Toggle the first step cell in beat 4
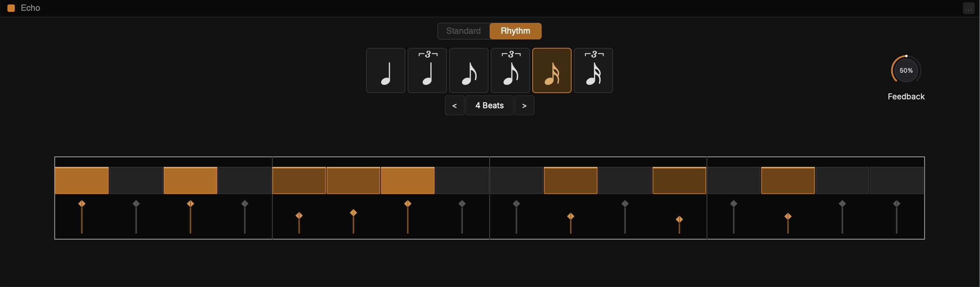This screenshot has height=287, width=980. (x=734, y=181)
